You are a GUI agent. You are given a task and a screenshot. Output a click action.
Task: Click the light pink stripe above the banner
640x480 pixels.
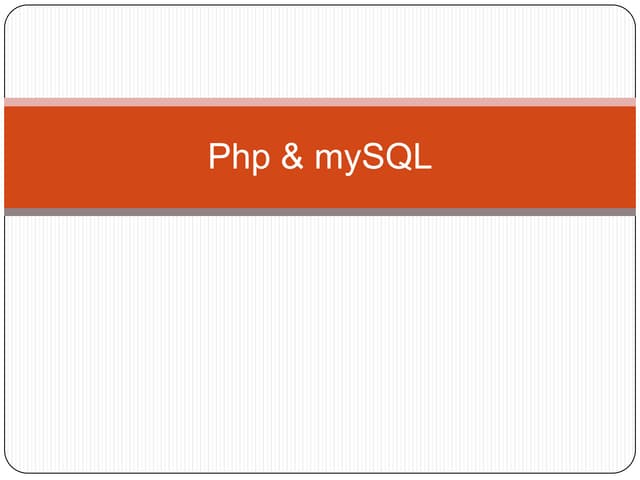[x=320, y=102]
